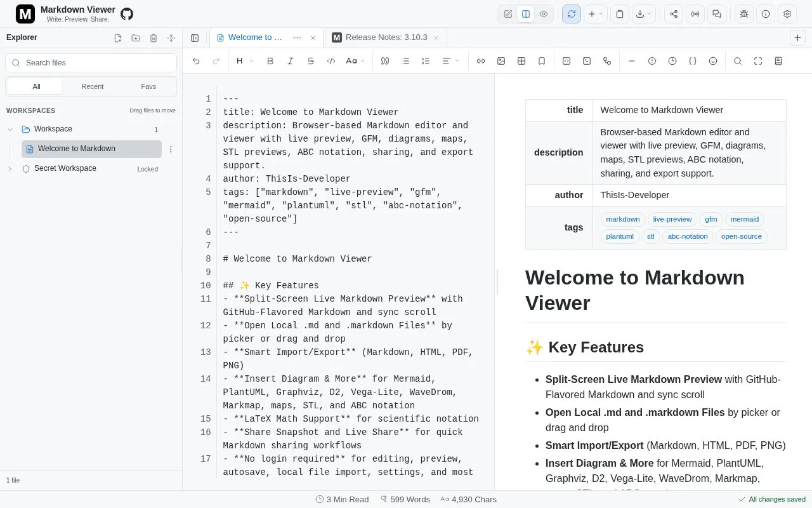This screenshot has height=508, width=812.
Task: Toggle bold formatting in the editor toolbar
Action: [x=270, y=61]
